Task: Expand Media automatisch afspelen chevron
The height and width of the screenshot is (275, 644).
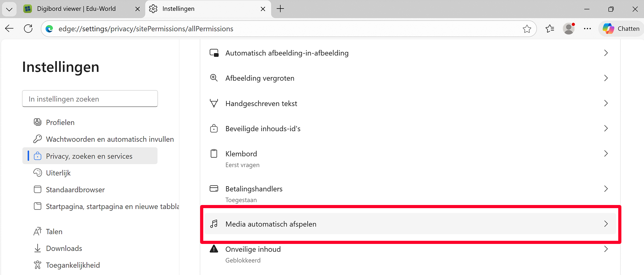Action: coord(606,224)
